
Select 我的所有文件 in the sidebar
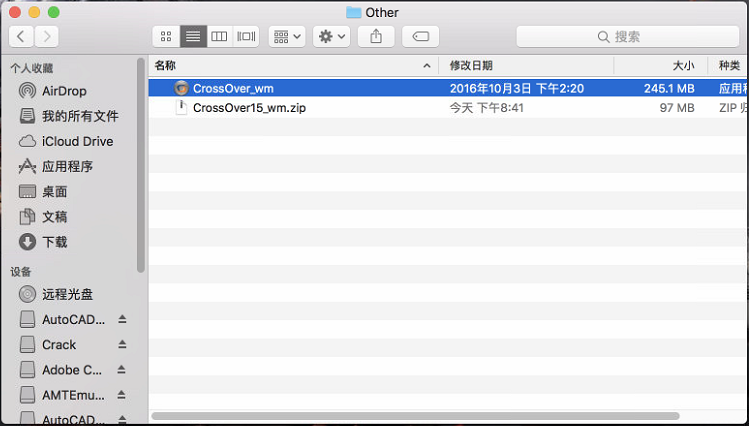pos(68,116)
